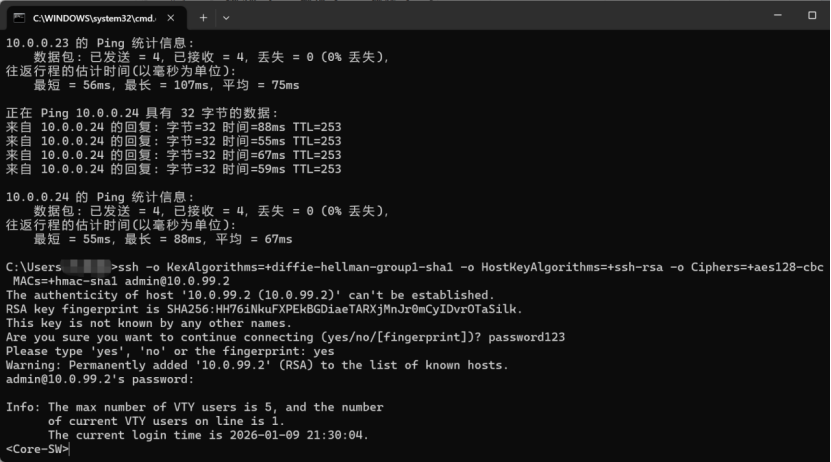
Task: Click the password123 text
Action: click(526, 337)
